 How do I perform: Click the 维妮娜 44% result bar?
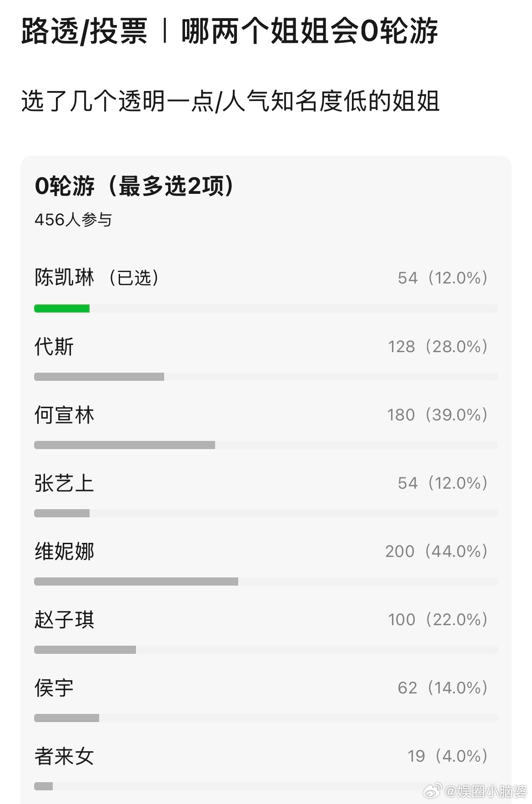click(x=136, y=582)
